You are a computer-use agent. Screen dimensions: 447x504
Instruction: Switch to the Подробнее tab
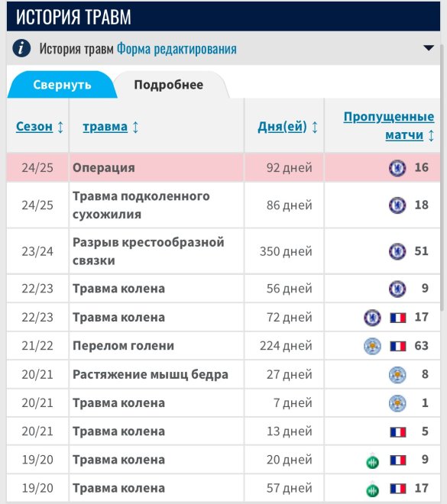tap(169, 85)
